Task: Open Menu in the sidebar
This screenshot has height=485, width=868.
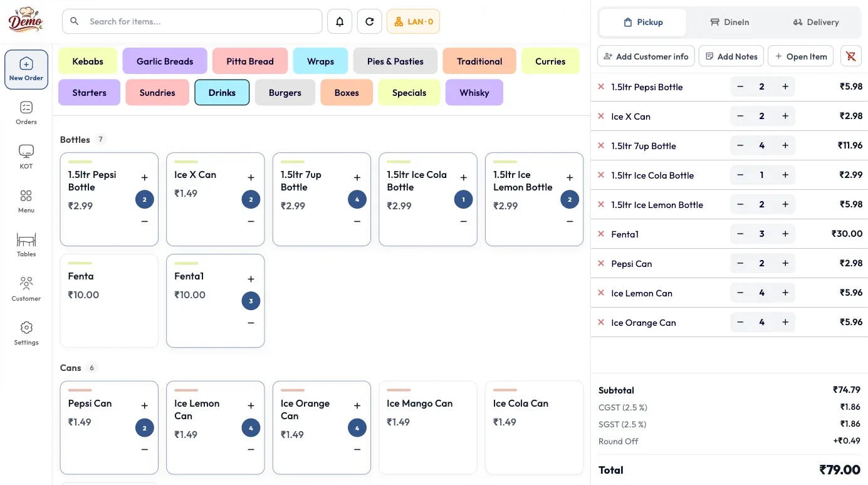Action: pos(26,201)
